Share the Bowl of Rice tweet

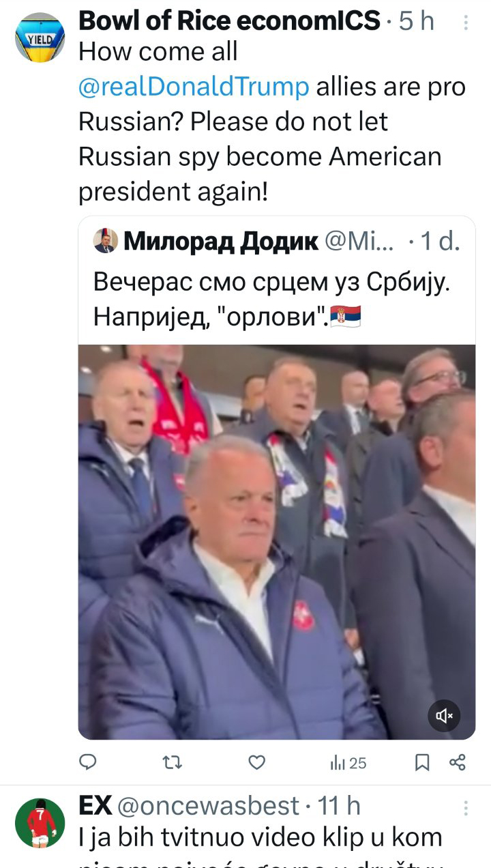tap(458, 762)
